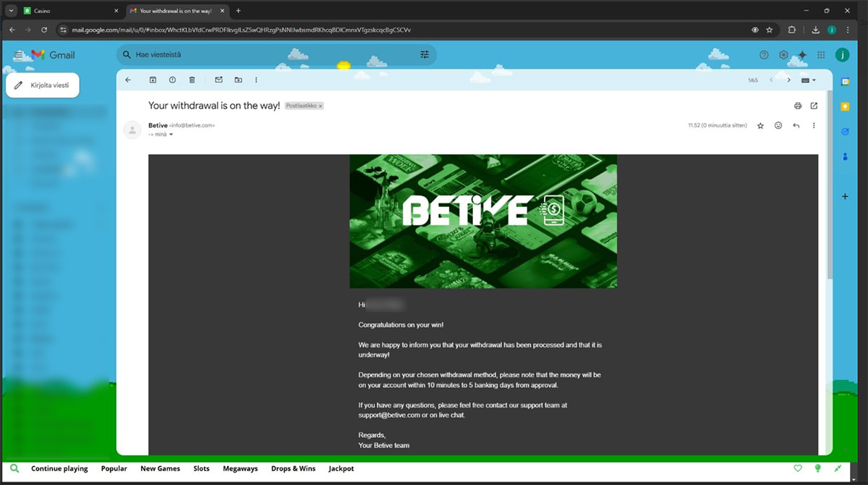Reply to the Betive email
Viewport: 868px width, 485px height.
point(796,125)
